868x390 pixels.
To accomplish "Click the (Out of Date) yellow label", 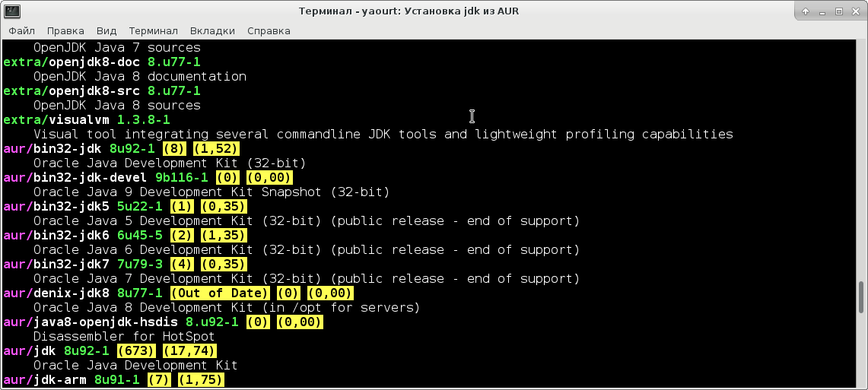I will click(220, 293).
